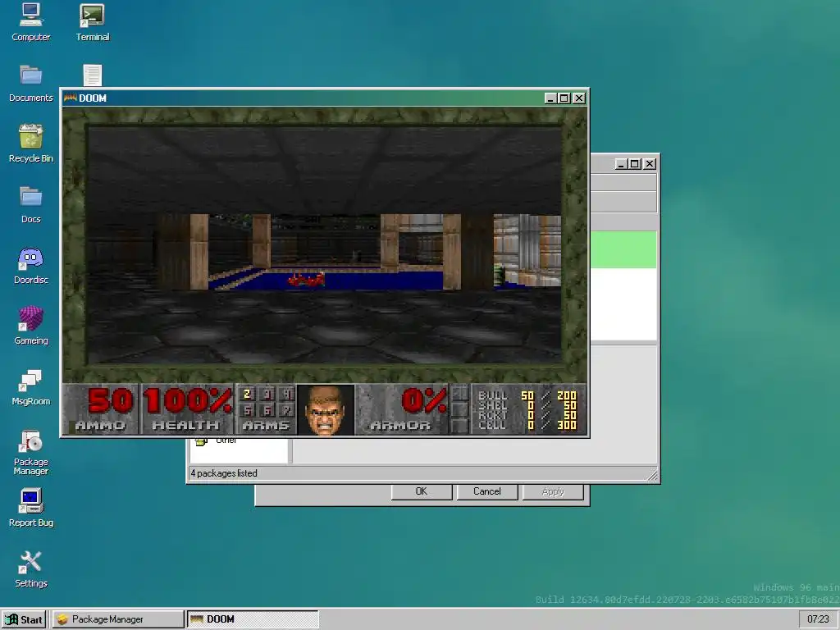Click the Doomguy face in status bar
Image resolution: width=840 pixels, height=630 pixels.
(x=325, y=410)
